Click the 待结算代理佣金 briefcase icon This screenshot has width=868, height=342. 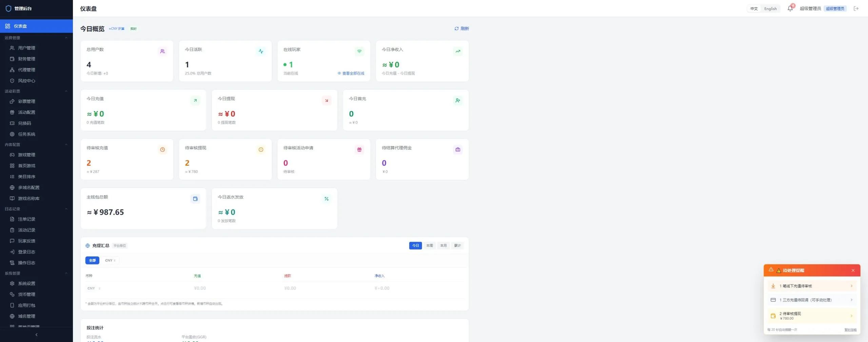458,149
